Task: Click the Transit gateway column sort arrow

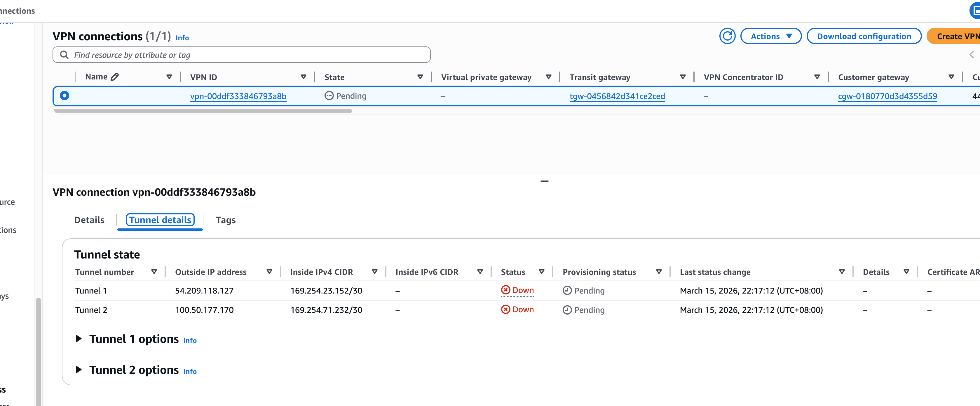Action: click(683, 77)
